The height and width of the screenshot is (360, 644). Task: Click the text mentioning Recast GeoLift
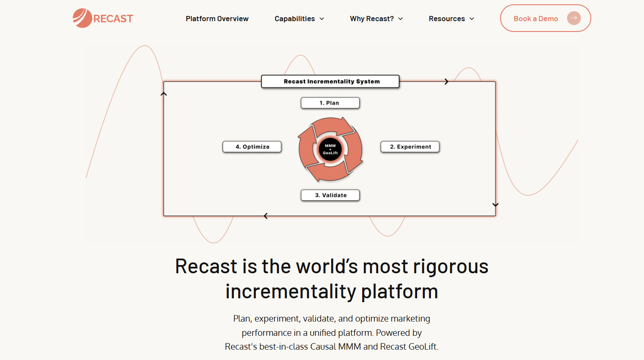[x=332, y=347]
